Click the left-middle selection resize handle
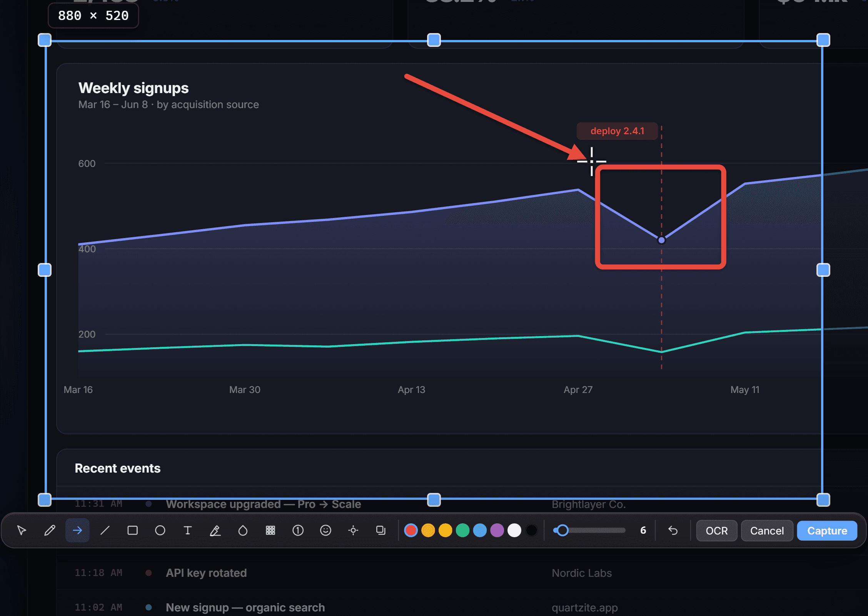Screen dimensions: 868x616 click(45, 270)
